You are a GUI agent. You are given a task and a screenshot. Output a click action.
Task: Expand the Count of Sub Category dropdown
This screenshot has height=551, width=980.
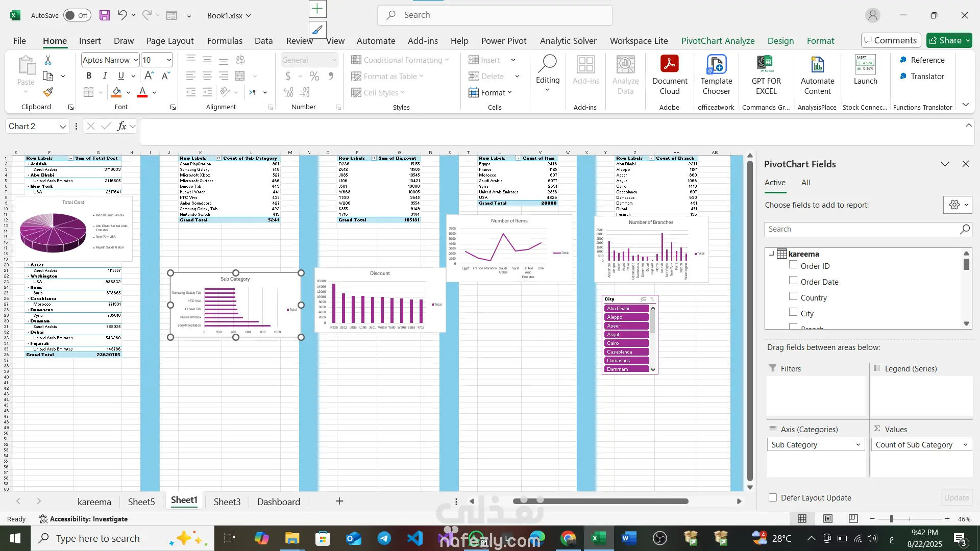tap(965, 445)
